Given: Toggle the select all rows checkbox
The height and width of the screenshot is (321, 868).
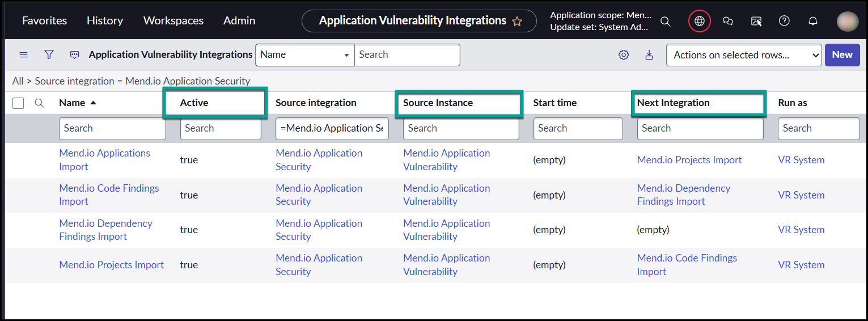Looking at the screenshot, I should [18, 103].
